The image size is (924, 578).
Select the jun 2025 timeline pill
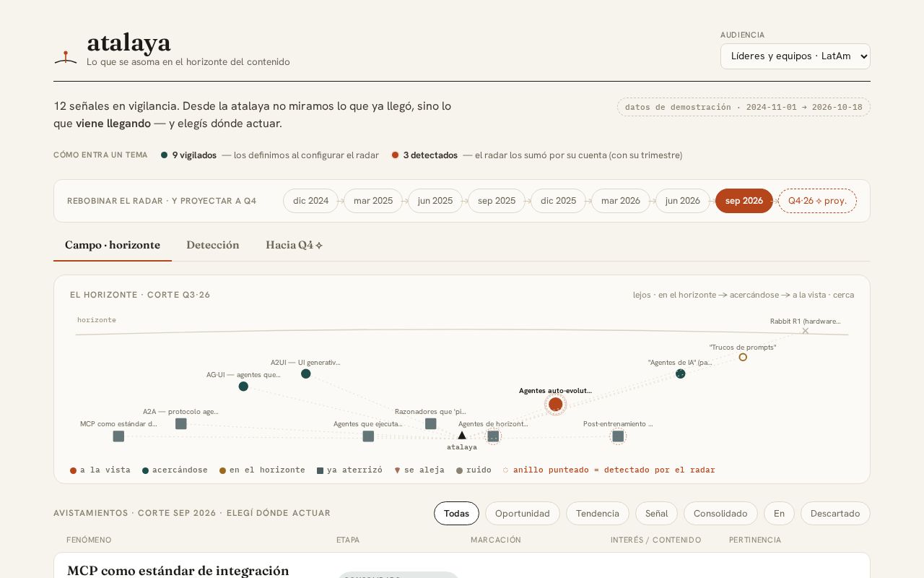435,201
